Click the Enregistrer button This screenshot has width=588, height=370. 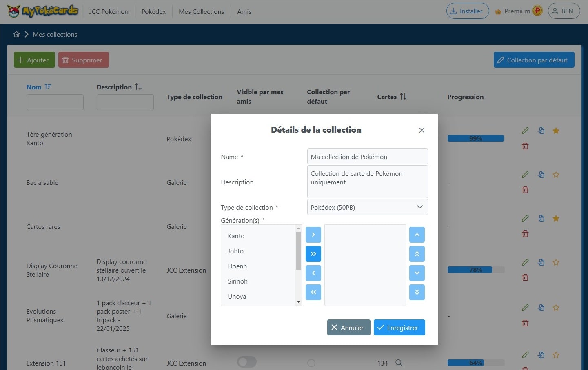[399, 328]
